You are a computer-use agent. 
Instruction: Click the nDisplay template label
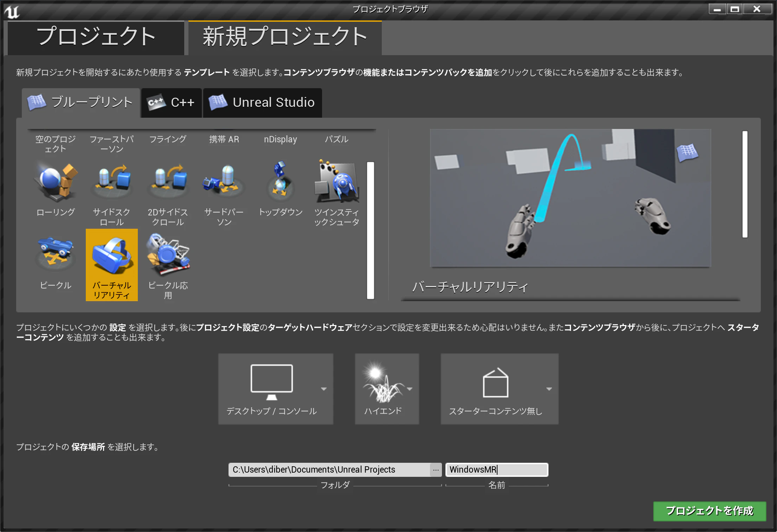pyautogui.click(x=280, y=140)
